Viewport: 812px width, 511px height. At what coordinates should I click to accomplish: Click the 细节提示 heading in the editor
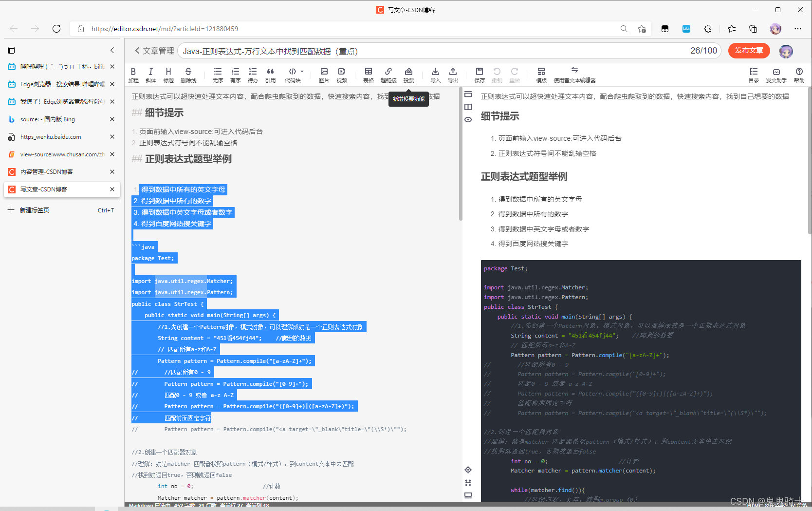164,113
